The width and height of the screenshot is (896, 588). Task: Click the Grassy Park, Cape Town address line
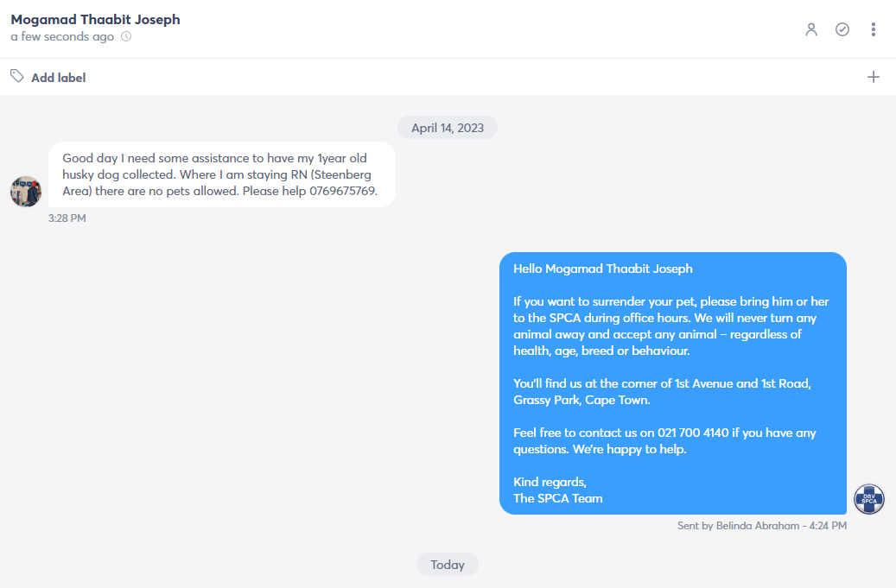click(581, 400)
